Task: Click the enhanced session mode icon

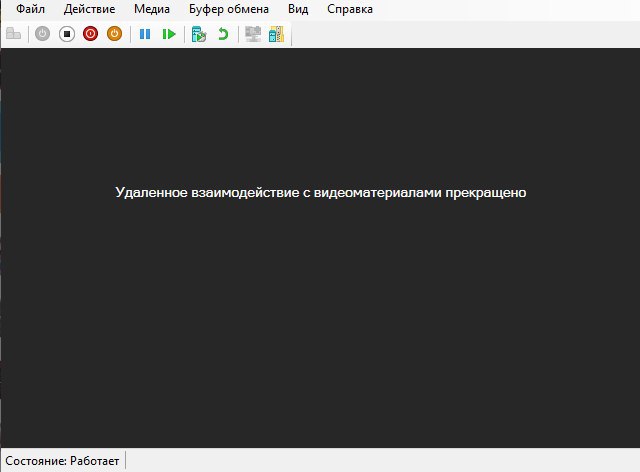Action: pos(253,34)
